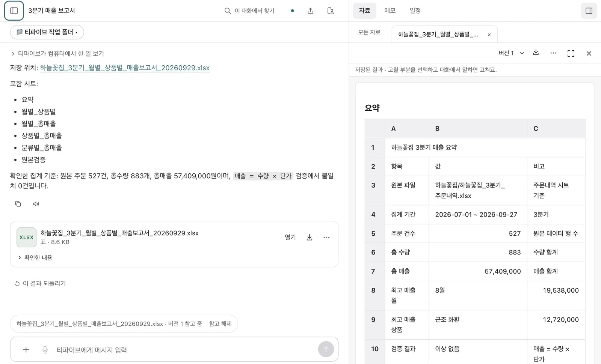Open more options in preview toolbar

tap(553, 53)
